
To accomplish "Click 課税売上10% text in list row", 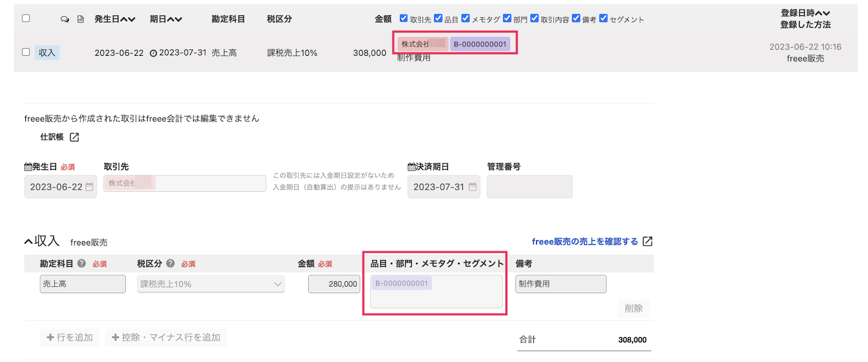I will tap(292, 53).
